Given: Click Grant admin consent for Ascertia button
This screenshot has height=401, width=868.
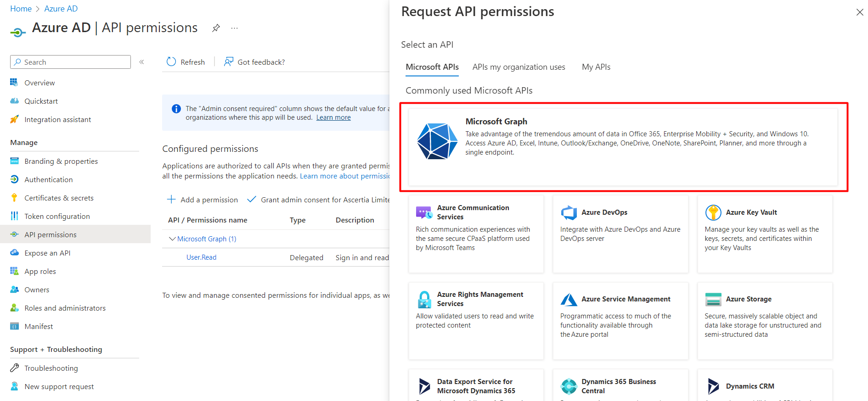Looking at the screenshot, I should coord(318,200).
